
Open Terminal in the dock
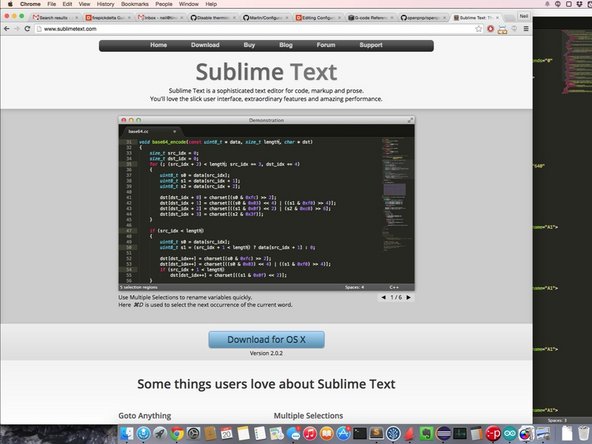pos(360,434)
